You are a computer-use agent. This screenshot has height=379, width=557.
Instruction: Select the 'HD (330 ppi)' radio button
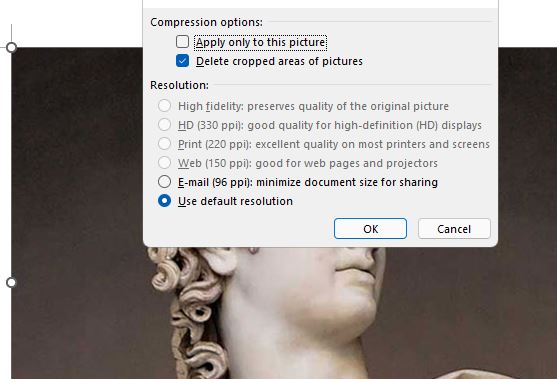coord(164,125)
